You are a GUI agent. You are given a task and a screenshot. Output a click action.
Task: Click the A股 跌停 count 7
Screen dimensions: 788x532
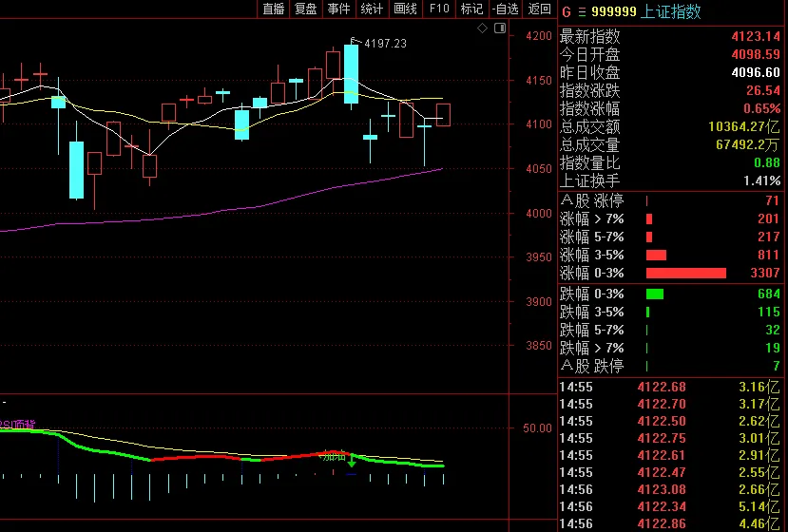pos(777,366)
